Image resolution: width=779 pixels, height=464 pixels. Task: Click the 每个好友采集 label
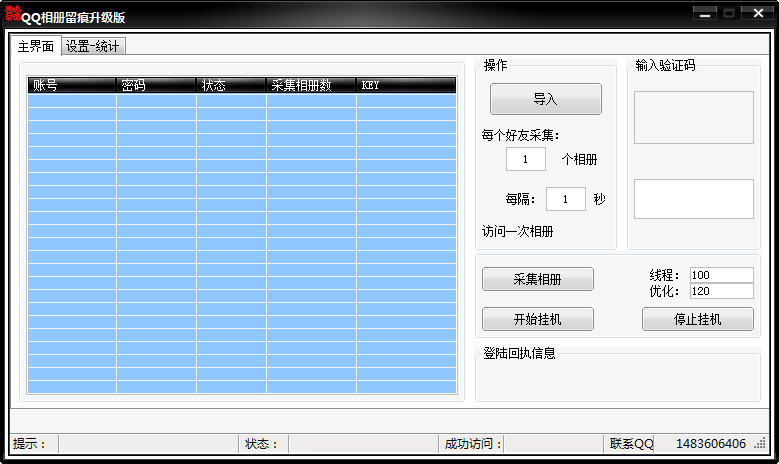click(521, 135)
